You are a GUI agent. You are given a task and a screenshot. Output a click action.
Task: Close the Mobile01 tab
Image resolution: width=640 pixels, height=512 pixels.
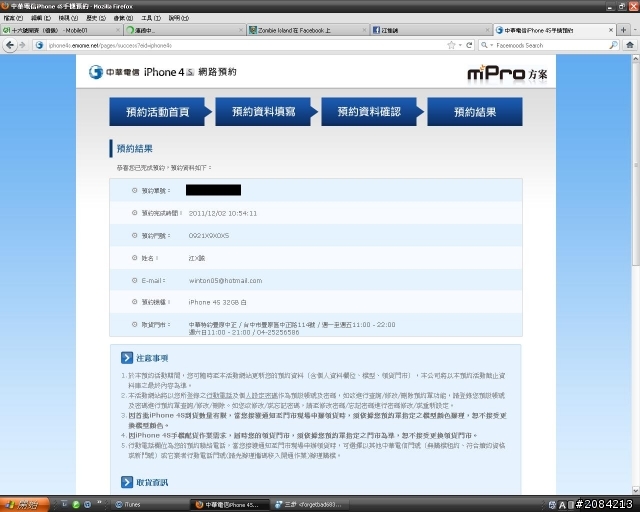point(118,30)
